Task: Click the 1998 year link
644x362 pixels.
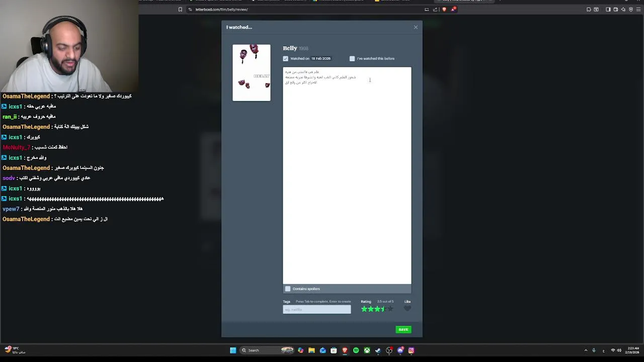Action: click(x=303, y=49)
